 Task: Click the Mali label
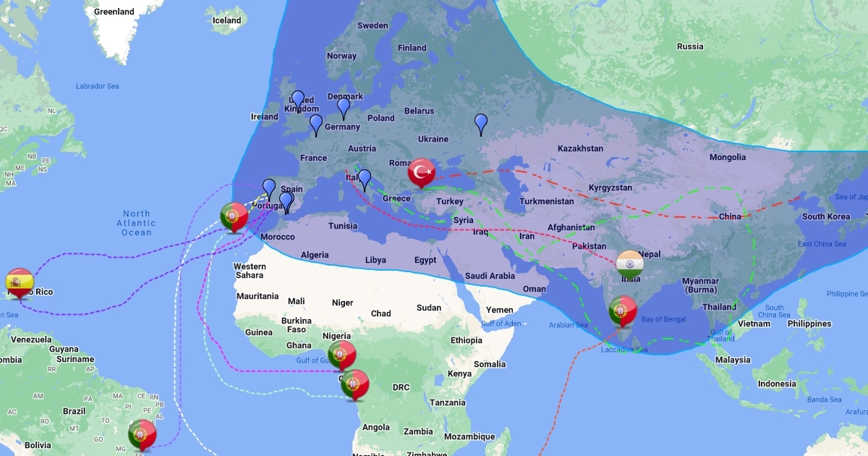coord(296,301)
